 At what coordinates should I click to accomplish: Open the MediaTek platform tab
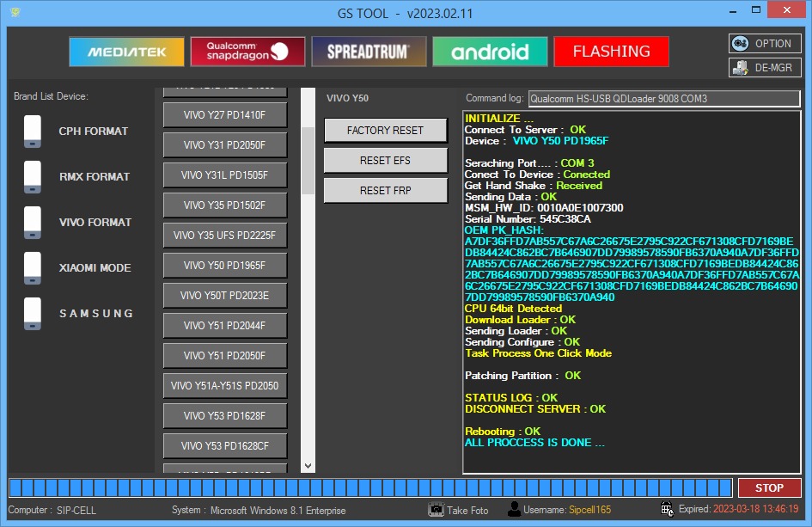tap(126, 52)
